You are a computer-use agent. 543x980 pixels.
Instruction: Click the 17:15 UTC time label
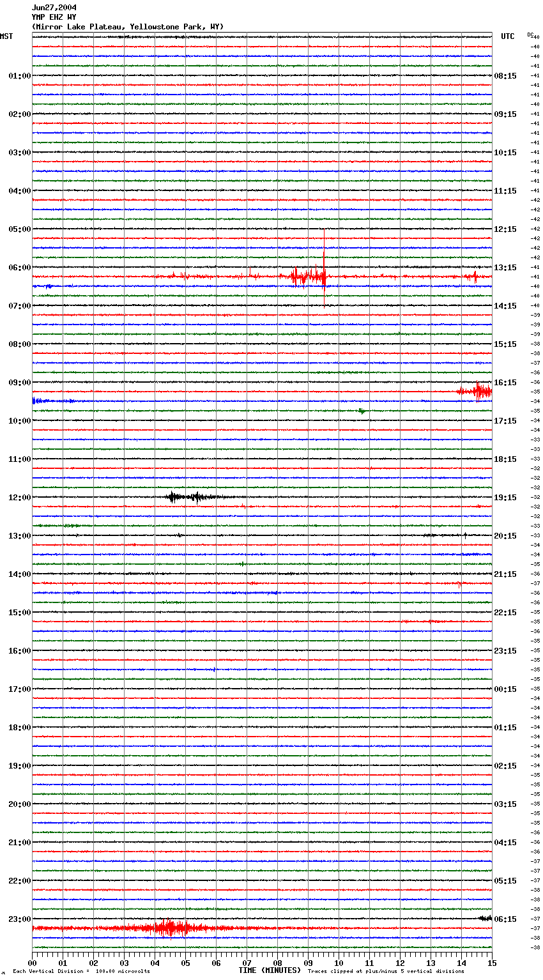505,421
